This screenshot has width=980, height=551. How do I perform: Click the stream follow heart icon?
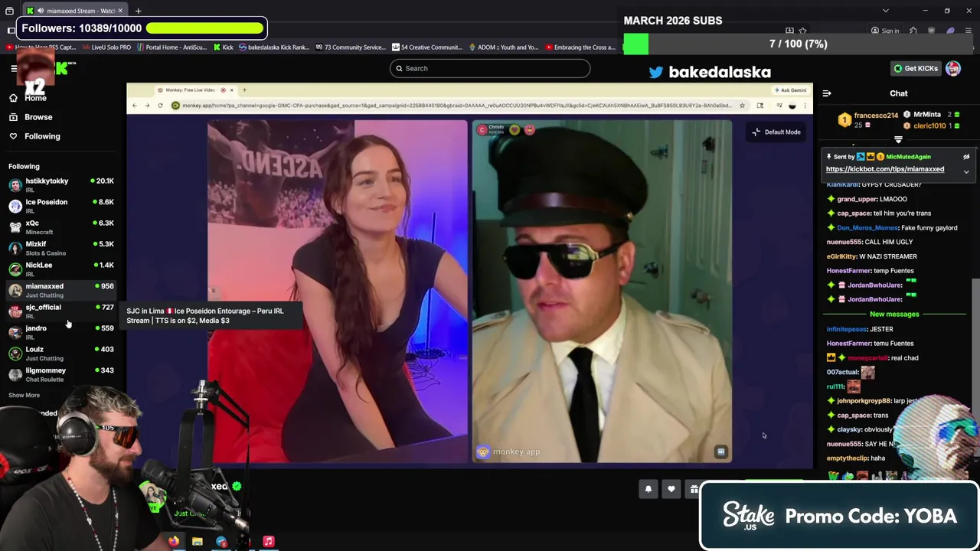(671, 489)
